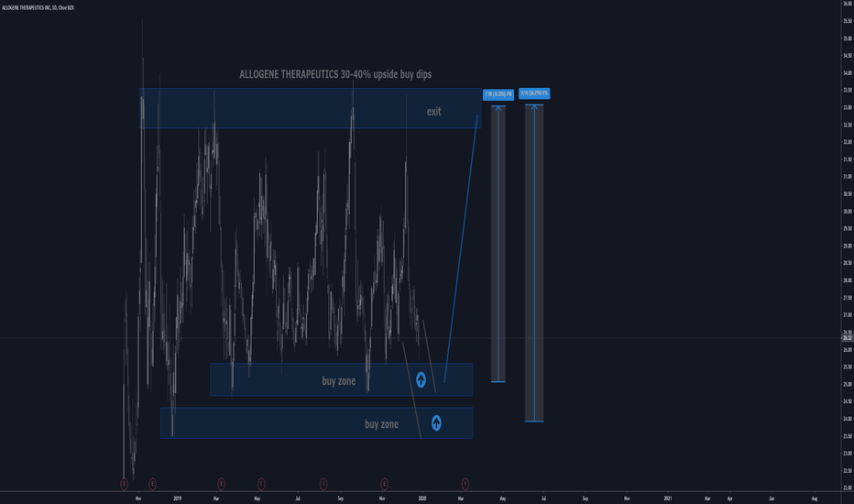Click the upper 'buy zone' label
The image size is (854, 504).
[x=339, y=381]
